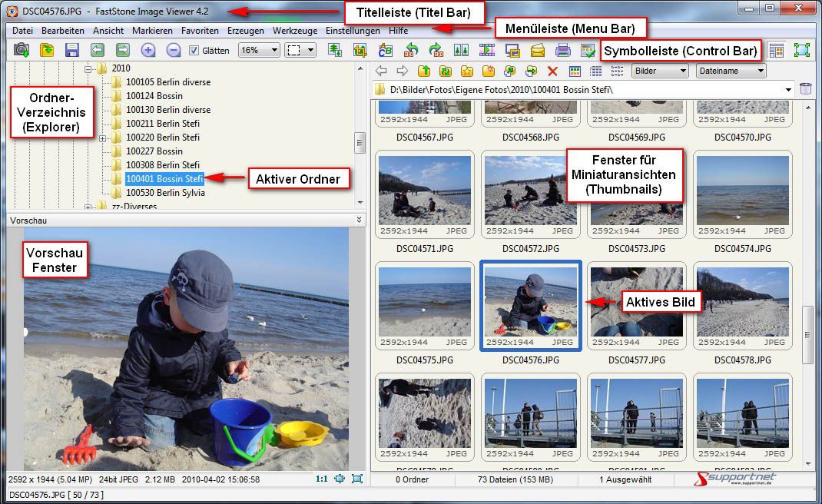Click the rotate left icon

point(411,50)
